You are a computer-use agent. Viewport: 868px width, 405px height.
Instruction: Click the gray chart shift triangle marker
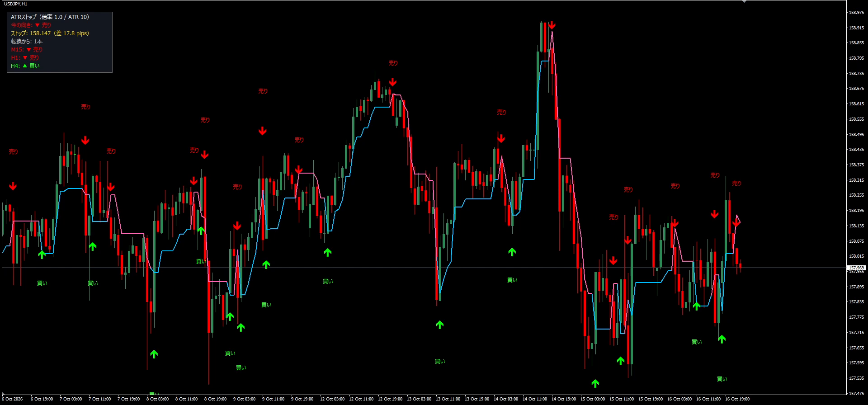745,1
